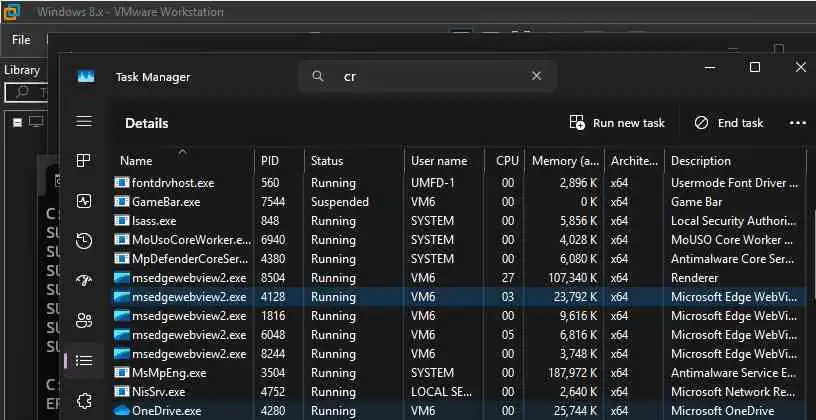The height and width of the screenshot is (420, 816).
Task: Click the Suspended status of GameBar.exe
Action: (x=340, y=201)
